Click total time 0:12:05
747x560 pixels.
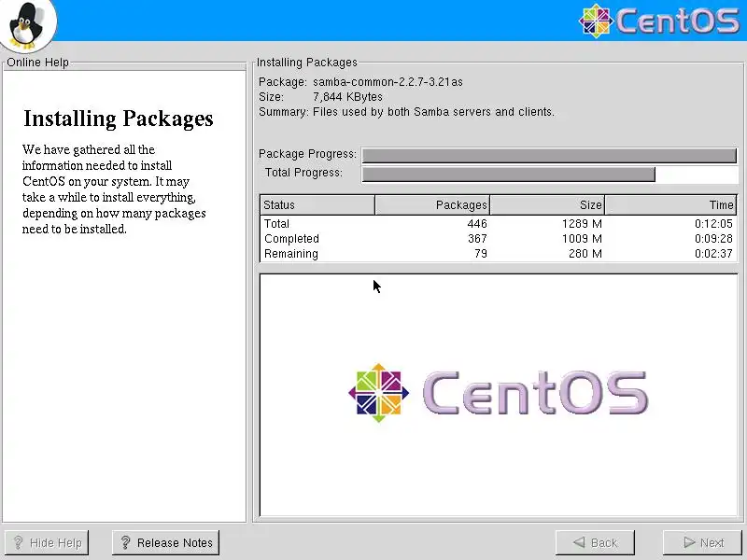(x=713, y=223)
